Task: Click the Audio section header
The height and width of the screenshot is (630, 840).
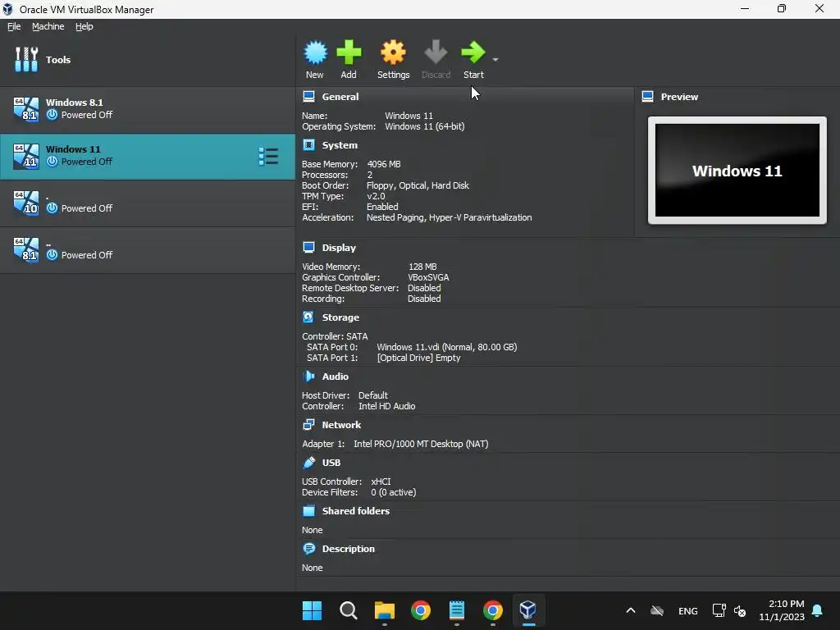Action: coord(336,377)
